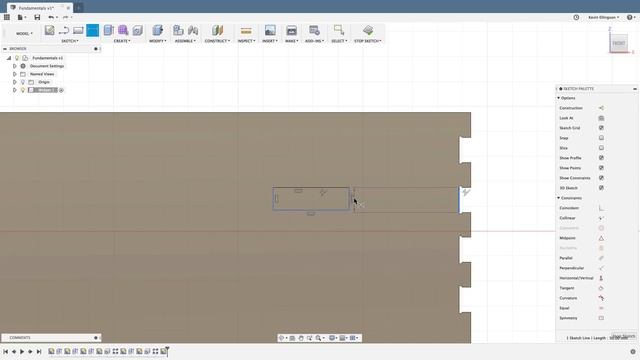Click the Pan hand tool in navigation bar
This screenshot has height=360, width=640.
tap(301, 338)
